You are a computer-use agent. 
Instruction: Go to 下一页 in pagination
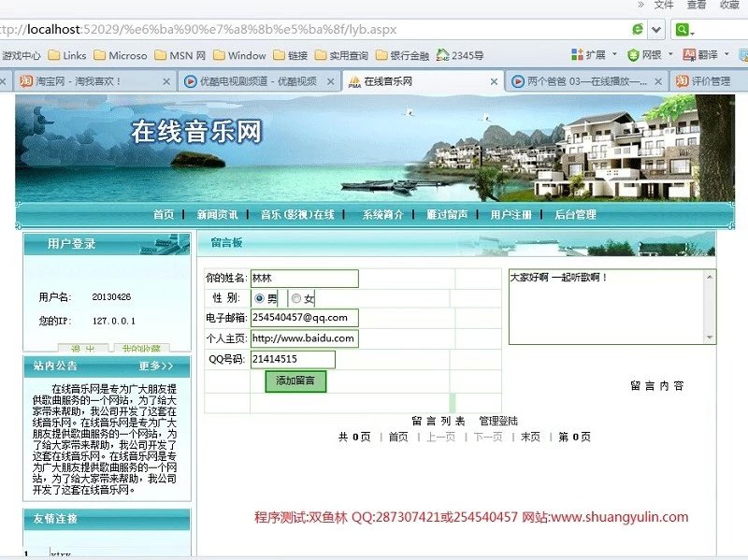point(488,437)
